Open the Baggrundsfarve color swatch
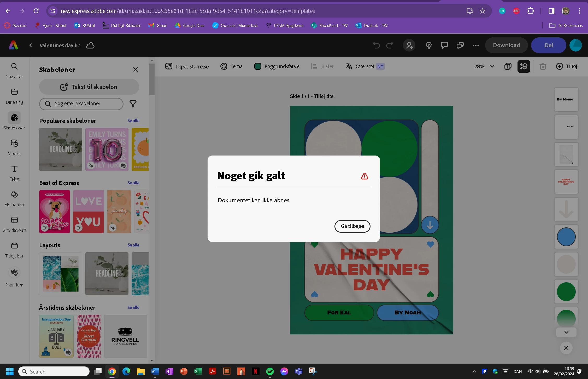588x379 pixels. pyautogui.click(x=258, y=66)
